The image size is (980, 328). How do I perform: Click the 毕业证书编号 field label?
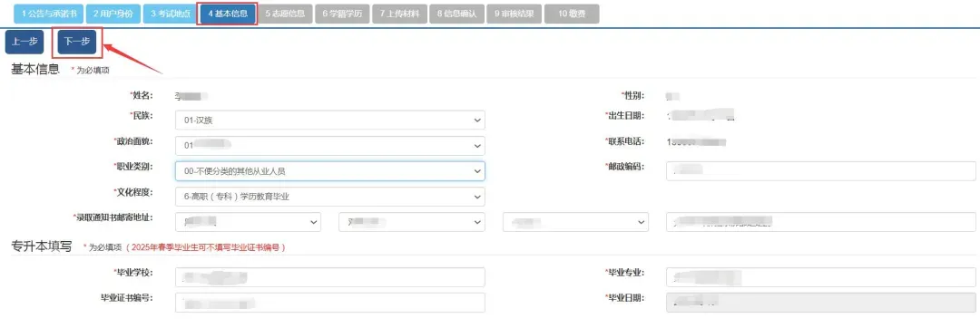(127, 297)
